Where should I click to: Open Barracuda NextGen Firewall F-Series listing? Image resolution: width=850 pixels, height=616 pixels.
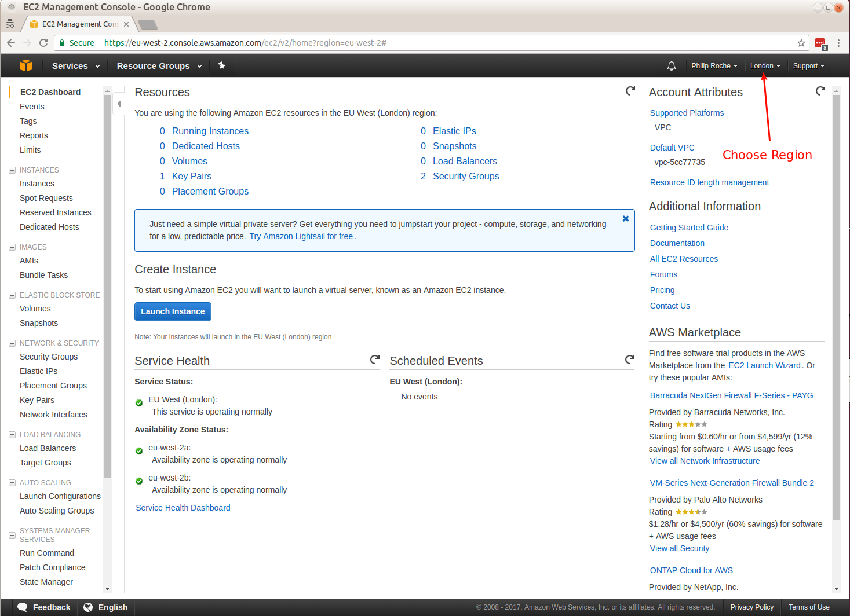coord(731,395)
